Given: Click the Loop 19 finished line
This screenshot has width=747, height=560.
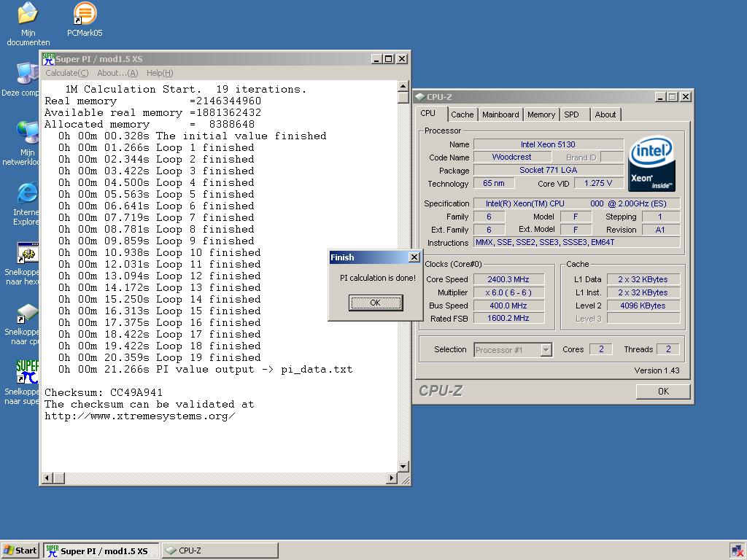Looking at the screenshot, I should click(x=159, y=357).
